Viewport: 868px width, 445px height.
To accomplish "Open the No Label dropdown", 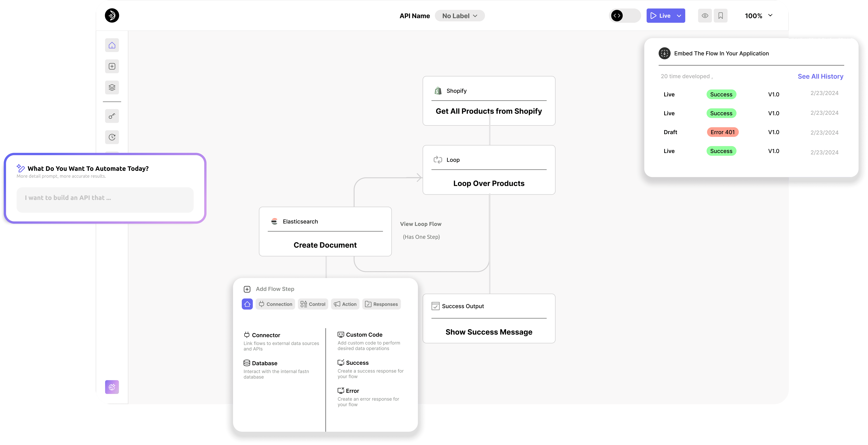I will coord(460,16).
